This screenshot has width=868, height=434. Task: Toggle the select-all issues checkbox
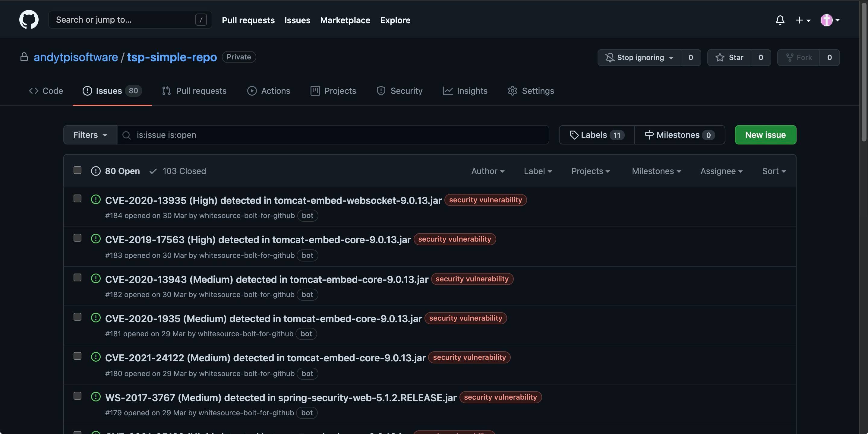coord(77,170)
